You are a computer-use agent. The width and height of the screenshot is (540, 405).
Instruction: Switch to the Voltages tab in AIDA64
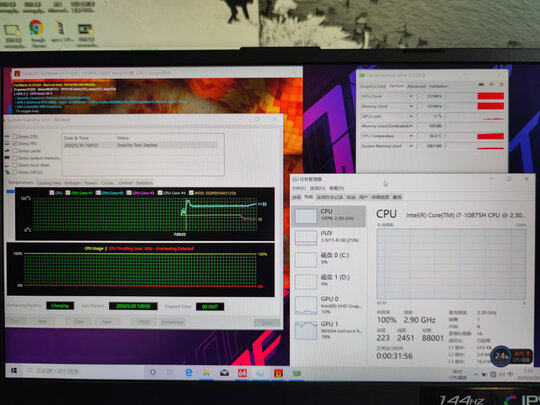point(73,183)
